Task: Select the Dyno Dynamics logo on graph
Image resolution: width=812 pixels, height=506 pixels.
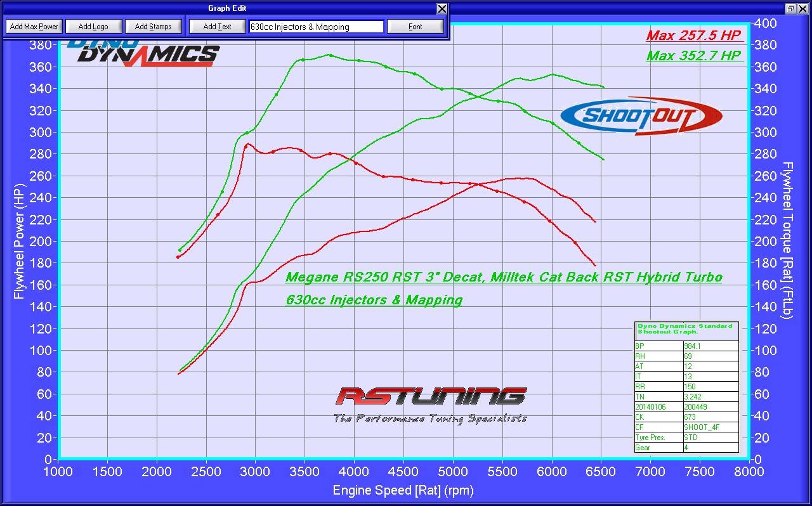Action: (x=145, y=53)
